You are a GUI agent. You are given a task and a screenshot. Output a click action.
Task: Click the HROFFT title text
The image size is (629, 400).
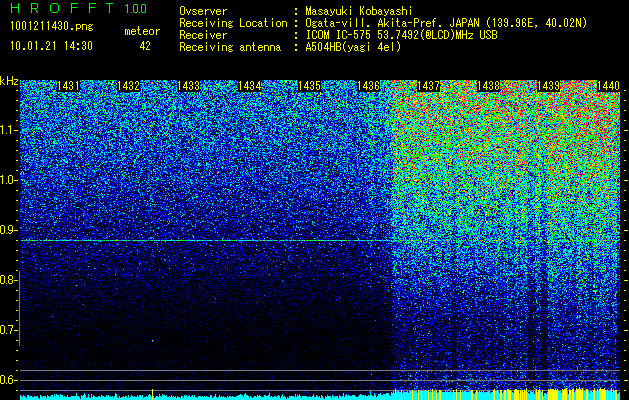point(62,8)
